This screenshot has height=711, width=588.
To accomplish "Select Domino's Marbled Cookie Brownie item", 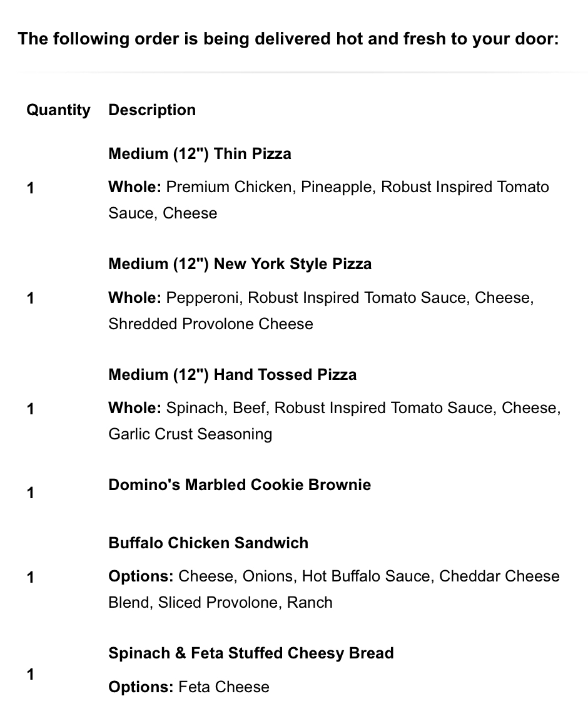I will 240,485.
